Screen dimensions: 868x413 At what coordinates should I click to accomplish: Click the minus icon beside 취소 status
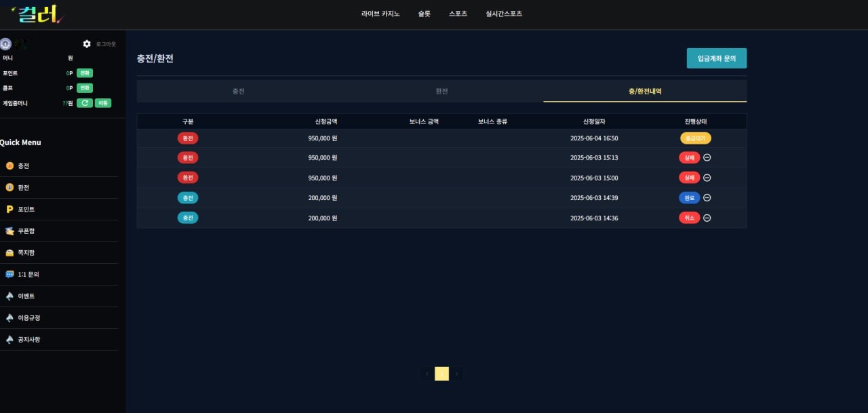[x=707, y=218]
